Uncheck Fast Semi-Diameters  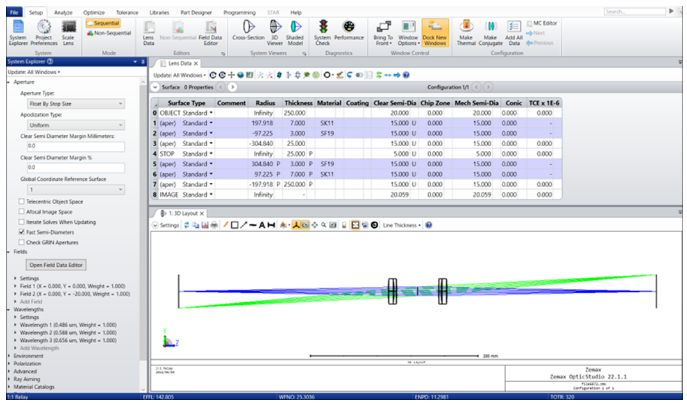pos(21,232)
